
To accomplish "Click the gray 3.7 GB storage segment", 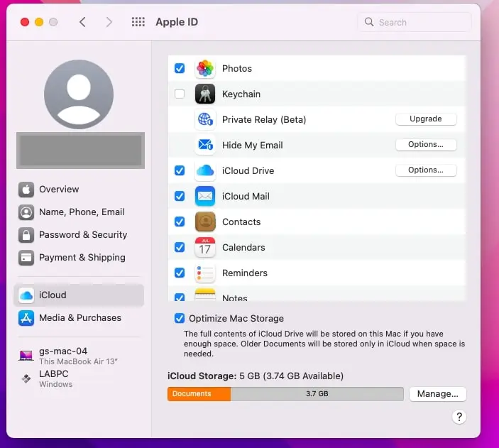I will click(x=317, y=394).
